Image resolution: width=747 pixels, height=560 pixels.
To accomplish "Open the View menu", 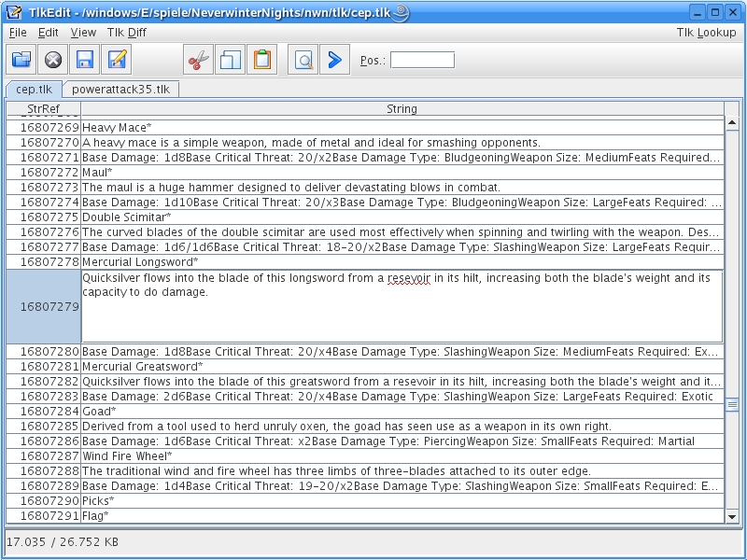I will 83,32.
